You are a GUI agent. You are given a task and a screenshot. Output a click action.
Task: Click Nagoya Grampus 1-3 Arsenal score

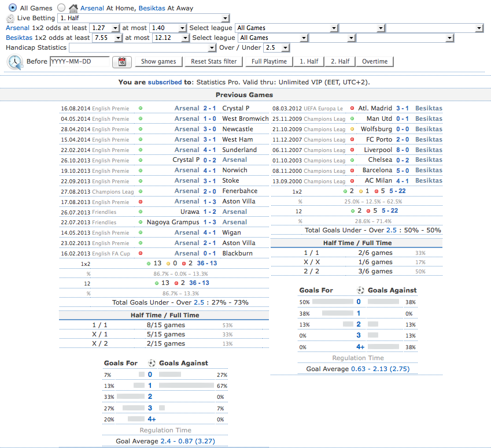(209, 223)
